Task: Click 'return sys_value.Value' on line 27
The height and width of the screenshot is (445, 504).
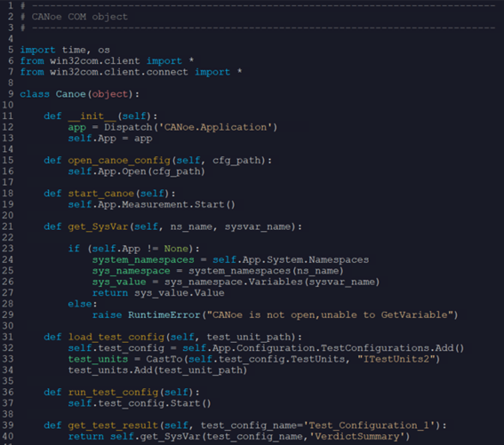Action: click(158, 293)
